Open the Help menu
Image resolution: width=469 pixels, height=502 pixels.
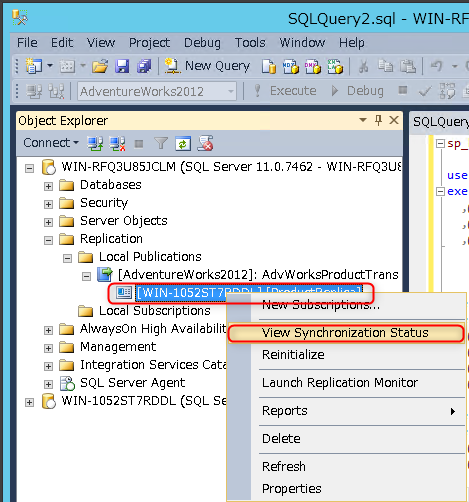point(352,43)
